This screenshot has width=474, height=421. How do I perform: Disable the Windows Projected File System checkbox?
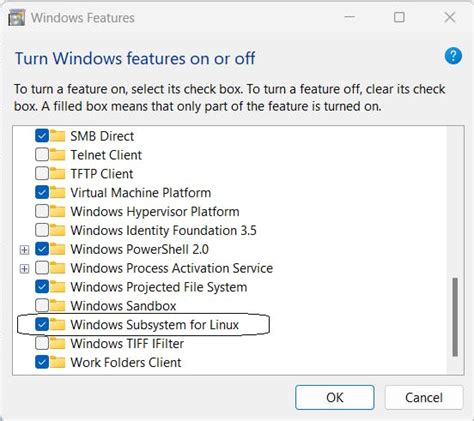click(42, 286)
